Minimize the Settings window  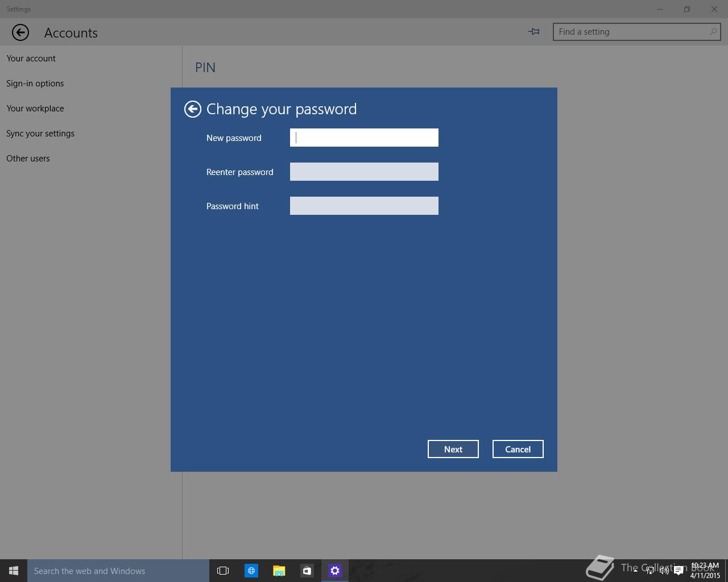[x=660, y=9]
